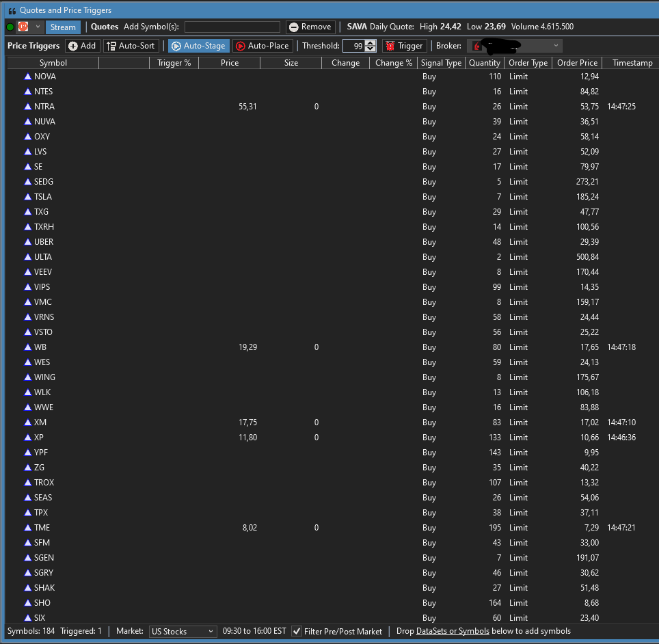This screenshot has width=659, height=644.
Task: Click XP timestamp 14:46:36
Action: point(621,438)
